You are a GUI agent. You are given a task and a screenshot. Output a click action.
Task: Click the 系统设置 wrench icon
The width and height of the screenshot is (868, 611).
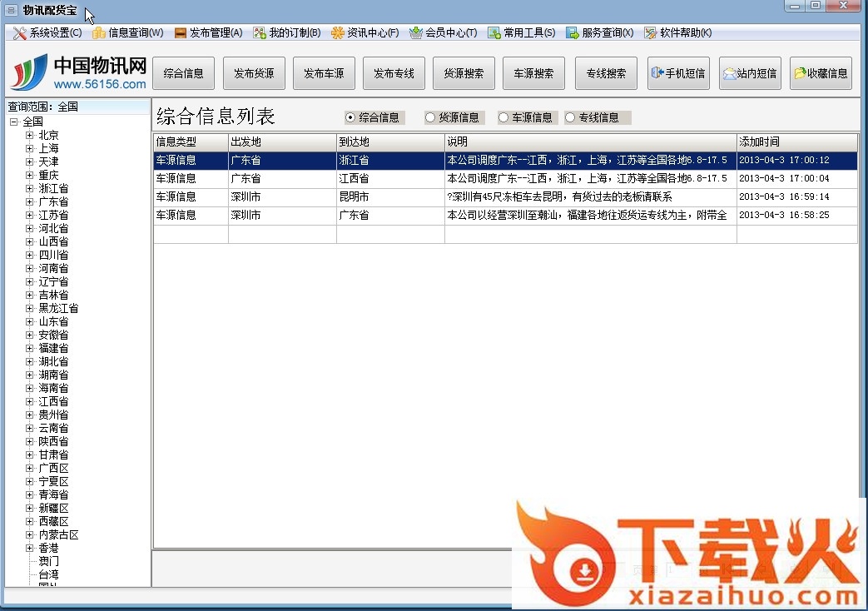pyautogui.click(x=19, y=33)
